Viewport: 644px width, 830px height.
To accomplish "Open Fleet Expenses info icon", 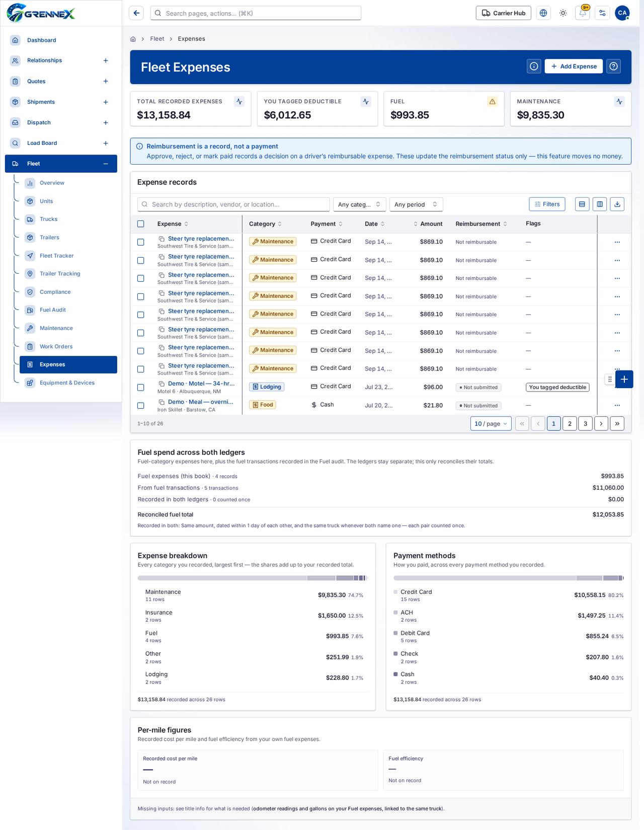I will [534, 66].
